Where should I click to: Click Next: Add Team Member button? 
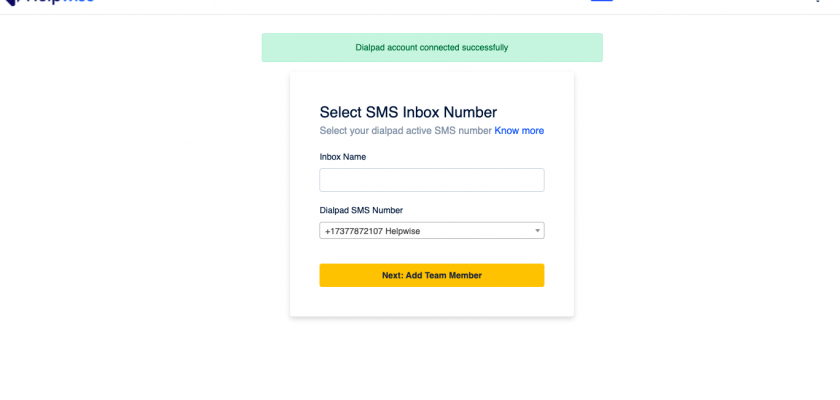pyautogui.click(x=432, y=275)
